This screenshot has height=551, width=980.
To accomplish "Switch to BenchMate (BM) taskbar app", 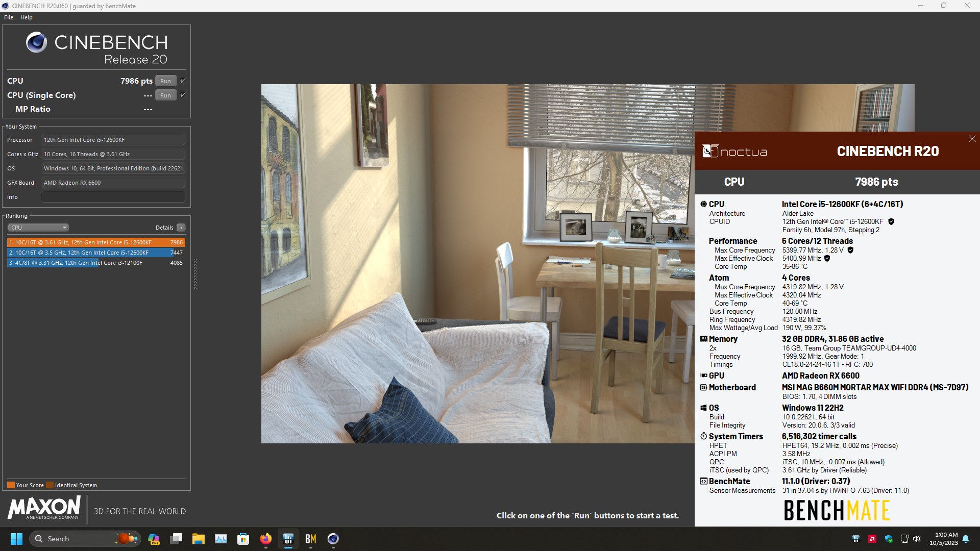I will (311, 539).
